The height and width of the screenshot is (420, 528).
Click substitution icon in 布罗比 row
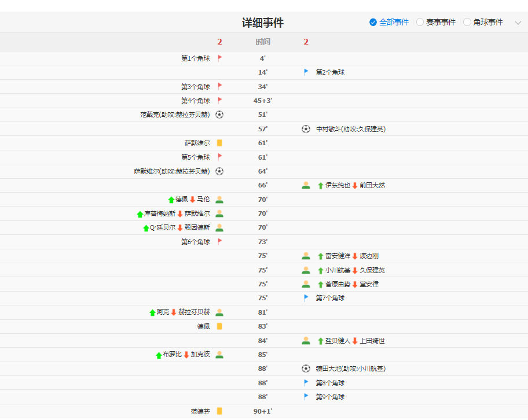[219, 355]
